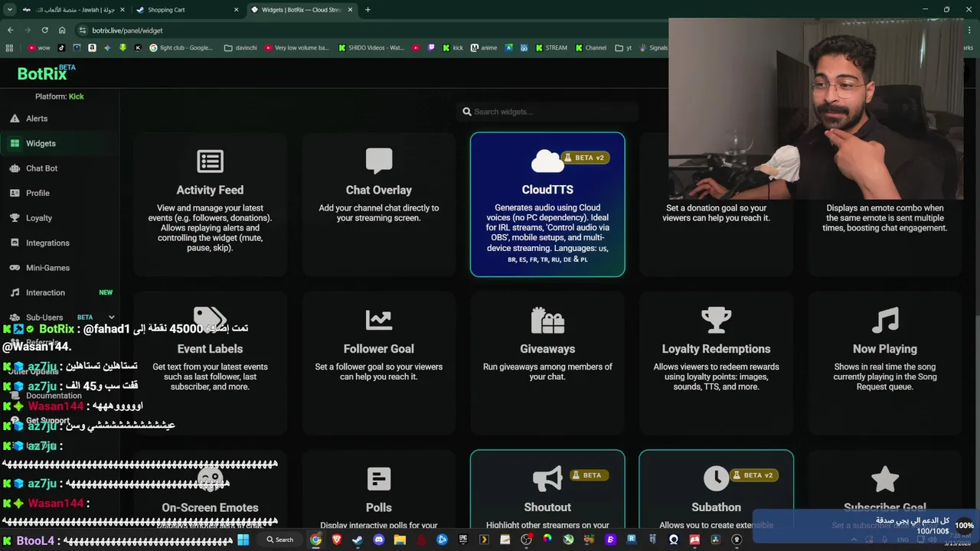Click the On-Screen Emotes title
Screen dimensions: 980x551
coord(210,507)
